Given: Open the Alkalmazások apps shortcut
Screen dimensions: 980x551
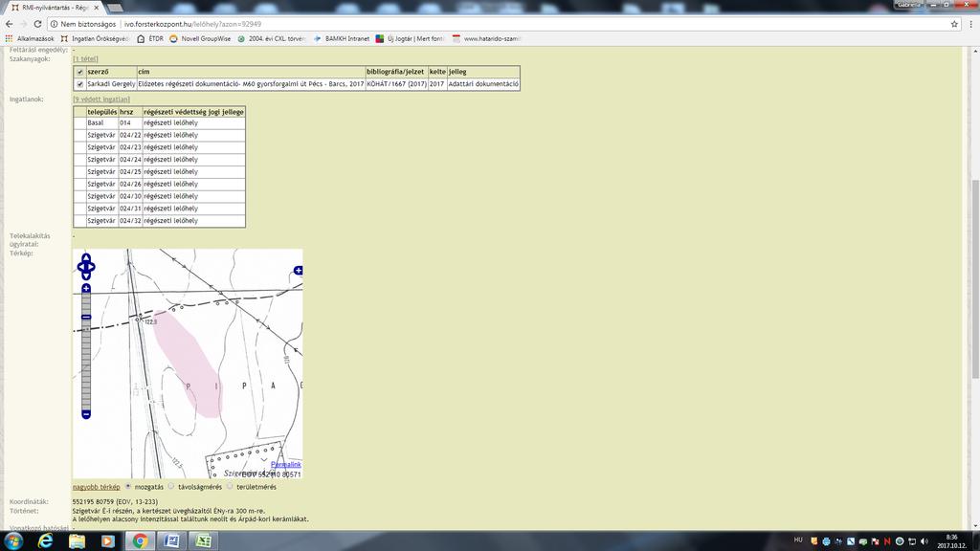Looking at the screenshot, I should (30, 38).
